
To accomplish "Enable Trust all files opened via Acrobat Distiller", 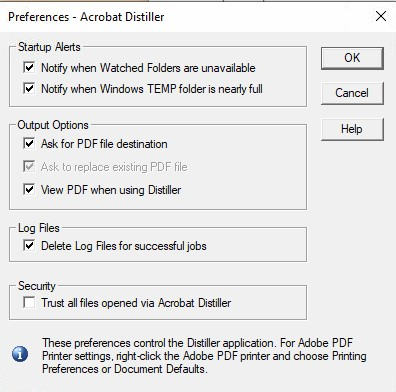I will click(29, 303).
